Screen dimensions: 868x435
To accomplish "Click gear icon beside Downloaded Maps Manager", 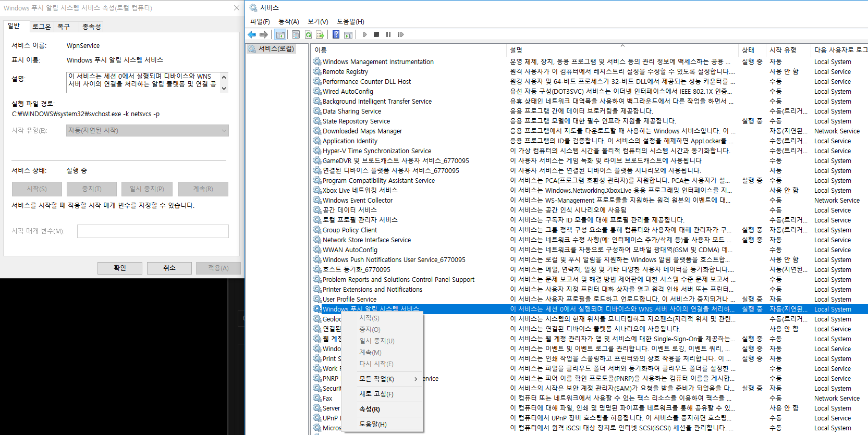I will (x=317, y=131).
